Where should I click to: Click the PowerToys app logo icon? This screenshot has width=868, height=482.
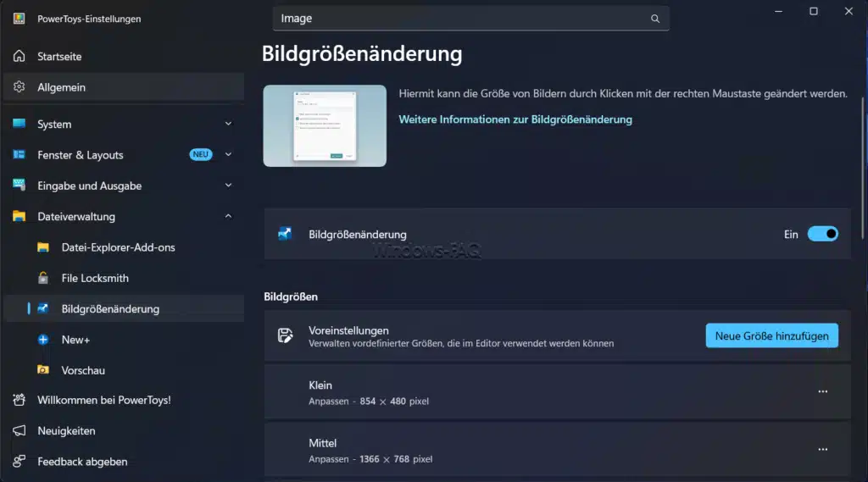click(19, 19)
